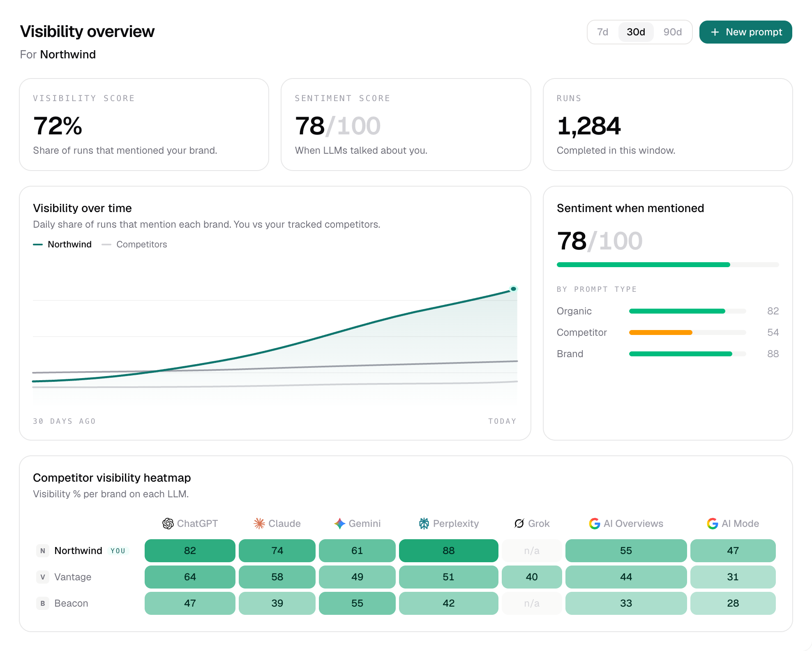Viewport: 812px width, 651px height.
Task: Click Vantage ChatGPT cell showing 64
Action: click(190, 577)
